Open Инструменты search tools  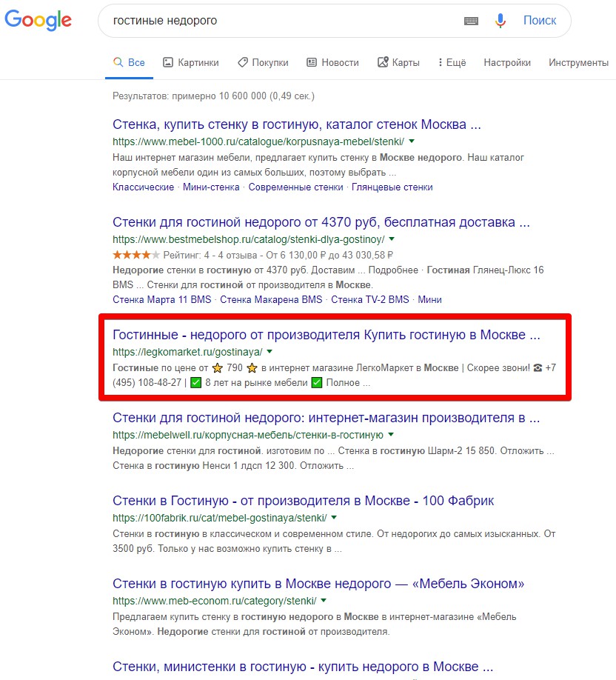coord(579,62)
